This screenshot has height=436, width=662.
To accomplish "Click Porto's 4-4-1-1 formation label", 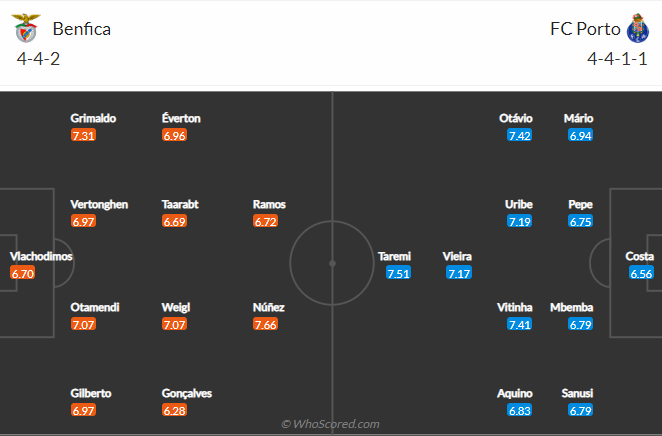I will coord(618,59).
